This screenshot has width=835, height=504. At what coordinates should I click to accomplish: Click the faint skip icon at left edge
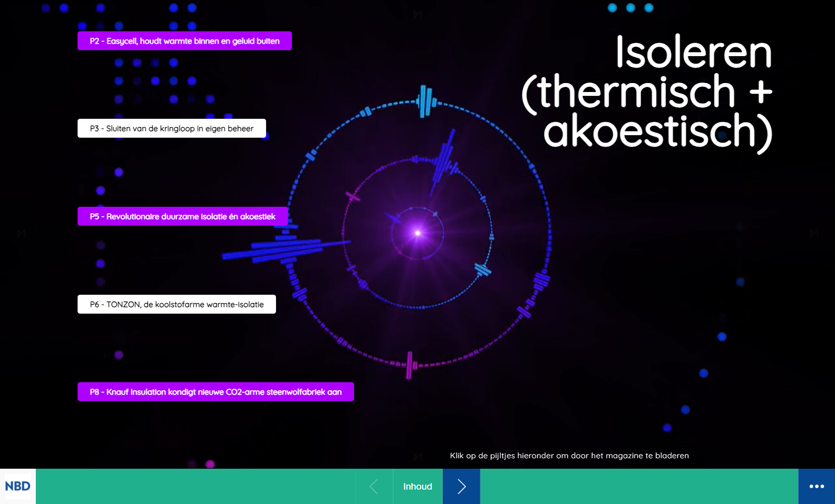coord(21,233)
